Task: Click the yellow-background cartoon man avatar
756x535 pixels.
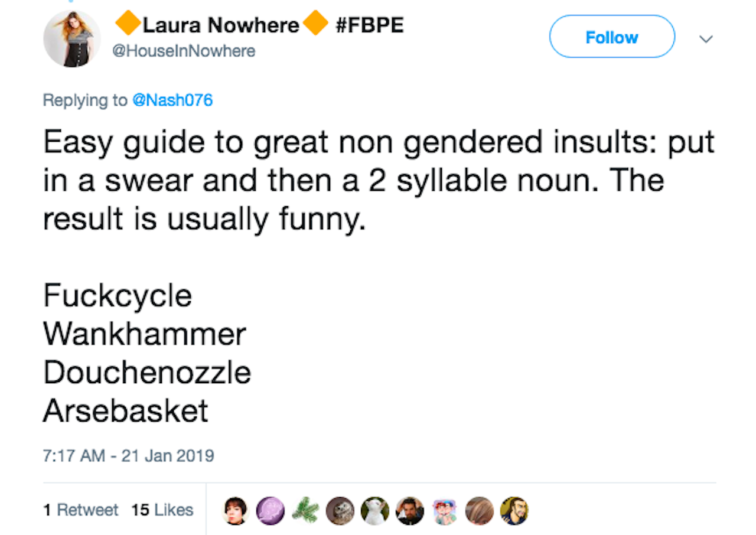Action: 514,511
